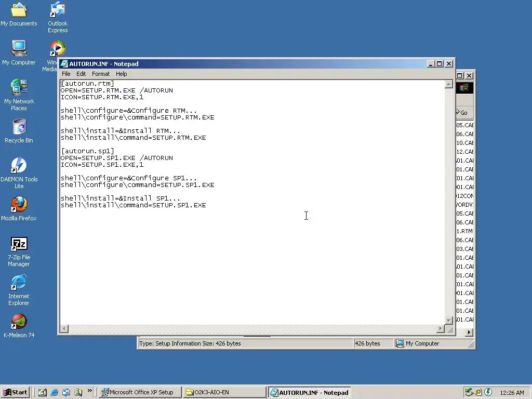Click the [autorun.sp1] section header
The height and width of the screenshot is (399, 532).
(87, 151)
